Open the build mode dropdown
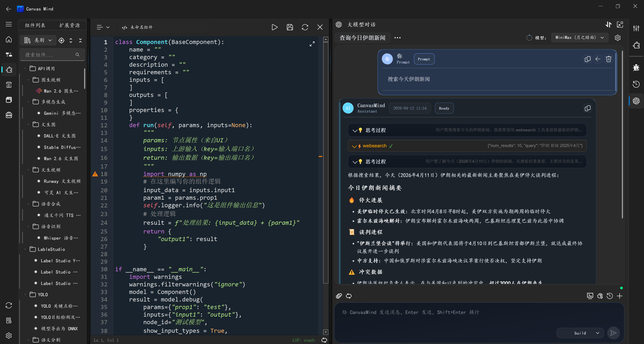This screenshot has height=344, width=644. (x=580, y=333)
